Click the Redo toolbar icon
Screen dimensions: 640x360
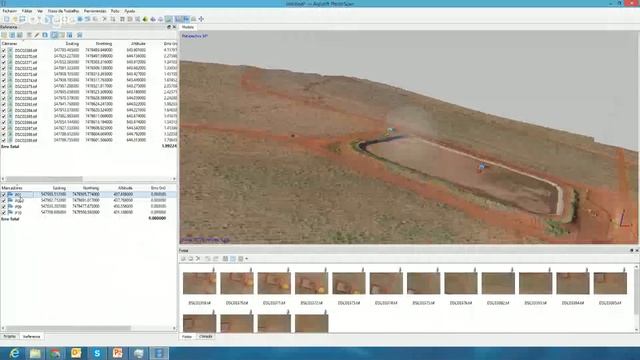coord(39,19)
